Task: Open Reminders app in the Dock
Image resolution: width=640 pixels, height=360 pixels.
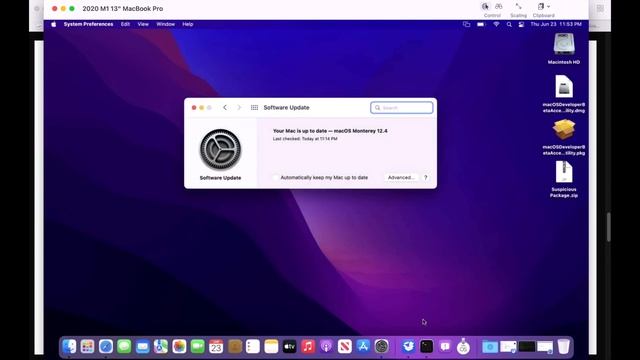Action: [x=253, y=347]
